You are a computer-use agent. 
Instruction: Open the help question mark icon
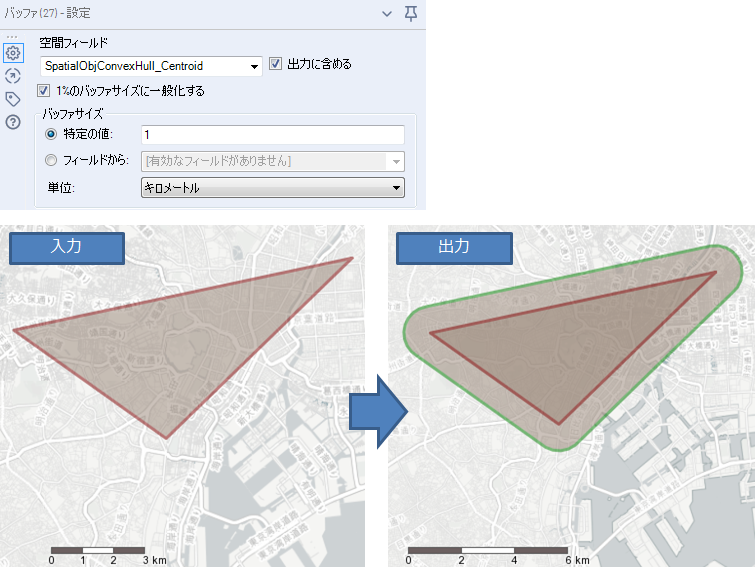[x=13, y=122]
